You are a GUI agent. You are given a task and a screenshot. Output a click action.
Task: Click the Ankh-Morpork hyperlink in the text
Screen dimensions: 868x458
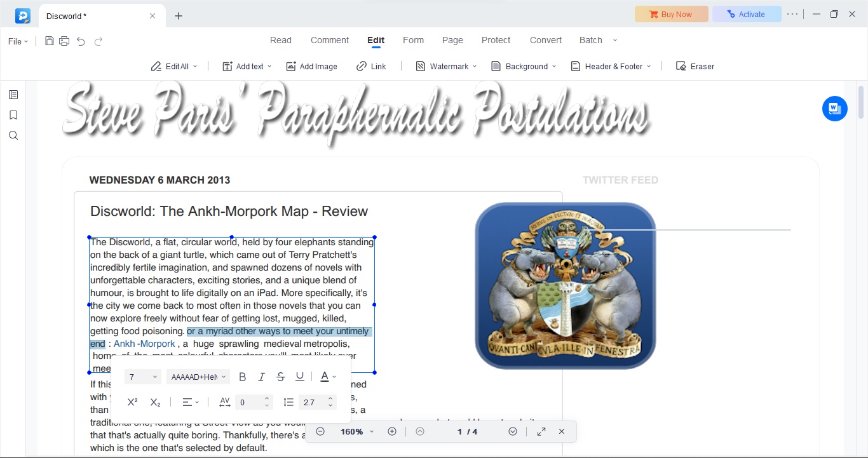144,344
